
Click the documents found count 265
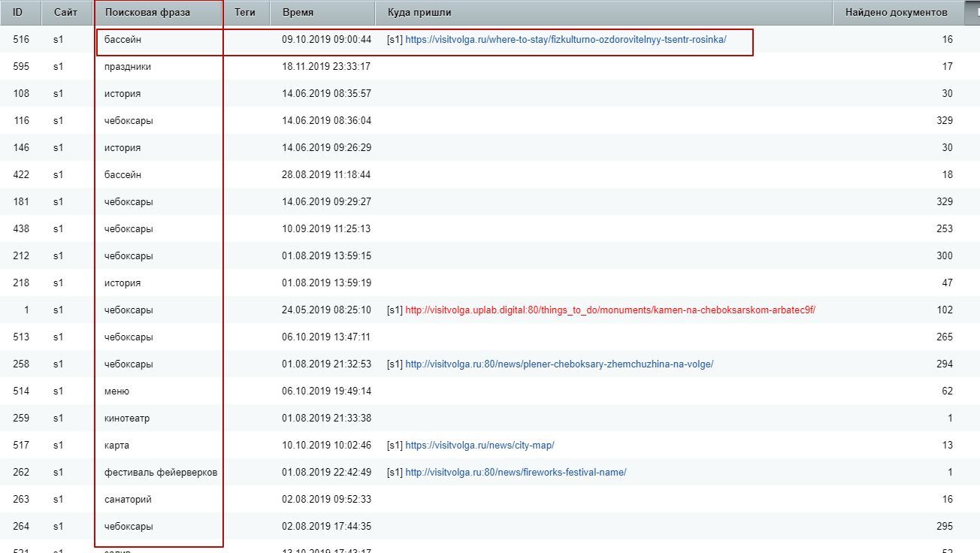click(x=945, y=337)
